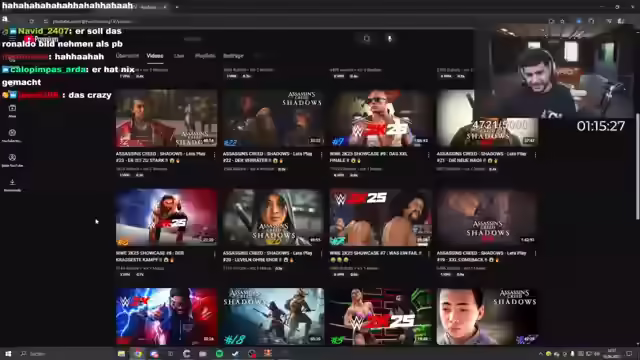Open three-dot menu for Lets Play #23 video
Viewport: 640px width, 360px height.
pyautogui.click(x=215, y=155)
